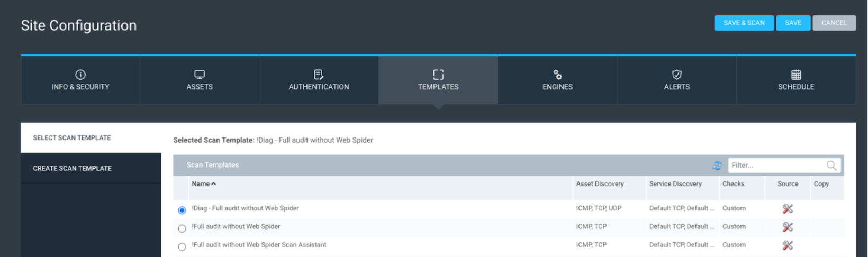Open the Schedule tab

click(796, 80)
